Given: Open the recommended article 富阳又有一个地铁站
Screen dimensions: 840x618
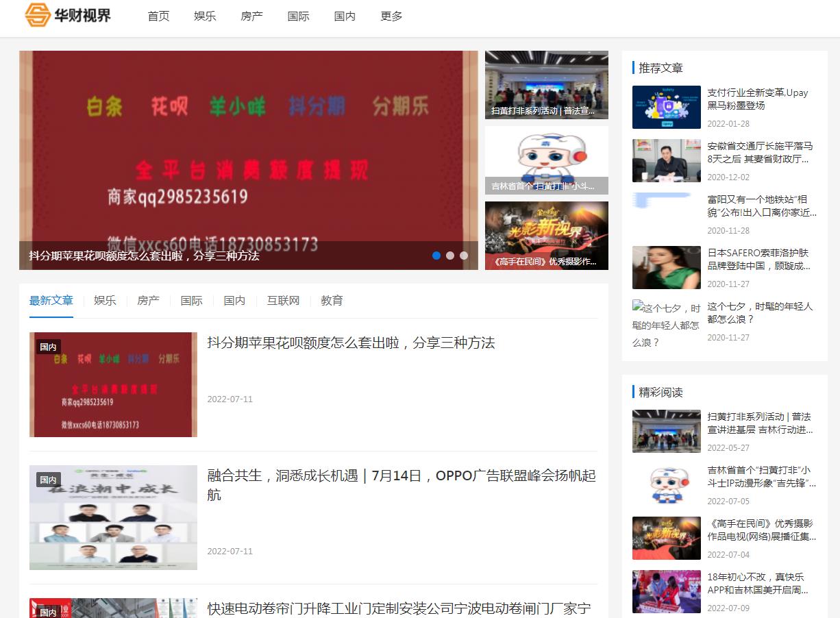Looking at the screenshot, I should coord(762,206).
